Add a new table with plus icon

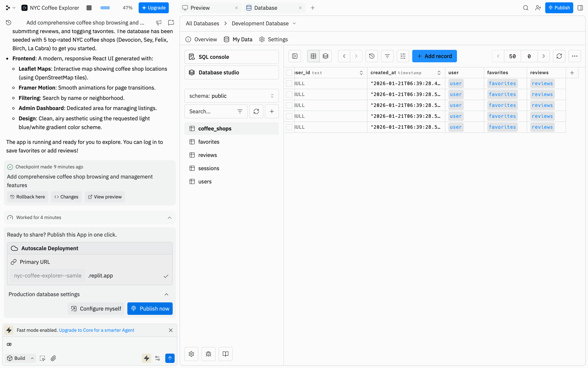(272, 111)
